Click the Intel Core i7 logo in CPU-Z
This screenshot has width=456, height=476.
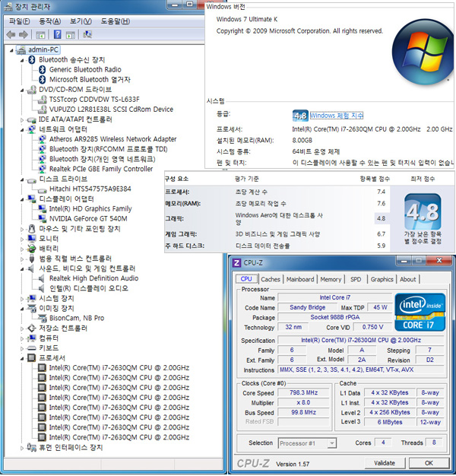click(420, 312)
